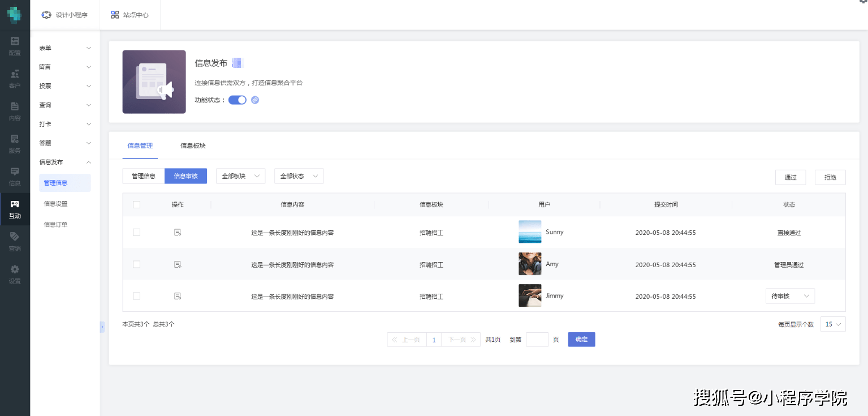Open 营销 in the dark sidebar
Screen dimensions: 868x416
click(15, 242)
